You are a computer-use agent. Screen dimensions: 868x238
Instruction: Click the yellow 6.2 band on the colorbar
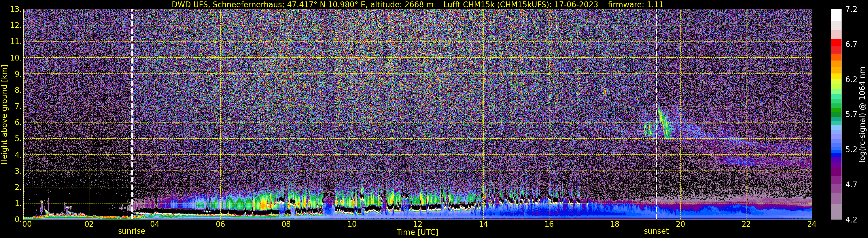tap(836, 79)
